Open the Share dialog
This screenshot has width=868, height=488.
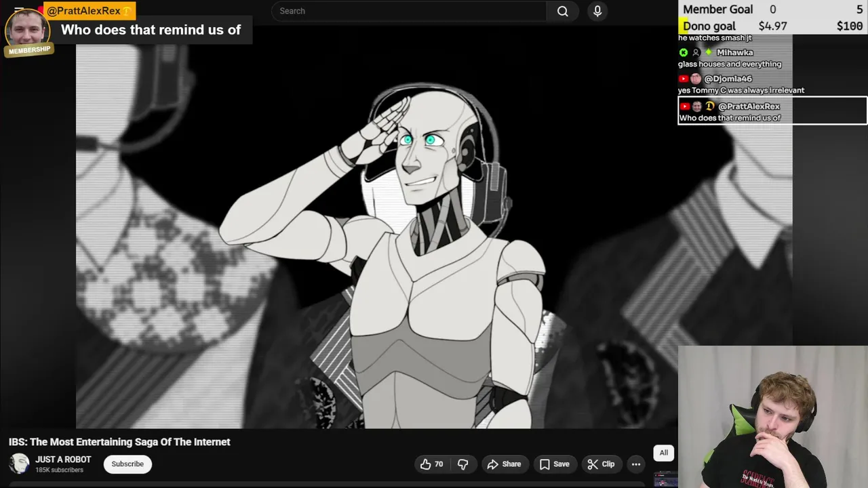click(504, 464)
